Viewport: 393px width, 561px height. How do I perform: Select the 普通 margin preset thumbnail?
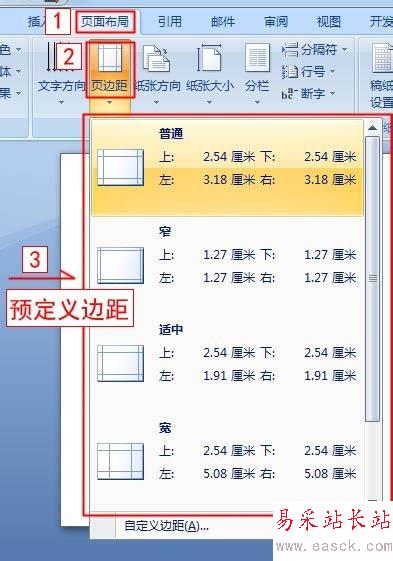pyautogui.click(x=121, y=167)
